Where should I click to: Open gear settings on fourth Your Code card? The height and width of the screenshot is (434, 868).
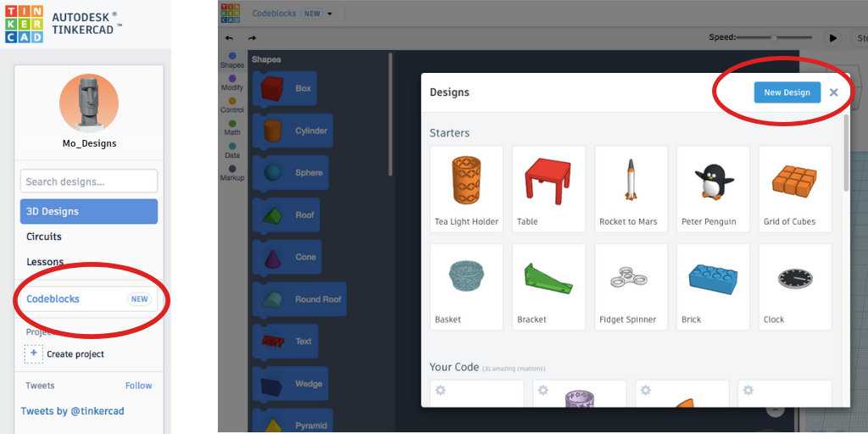coord(748,390)
